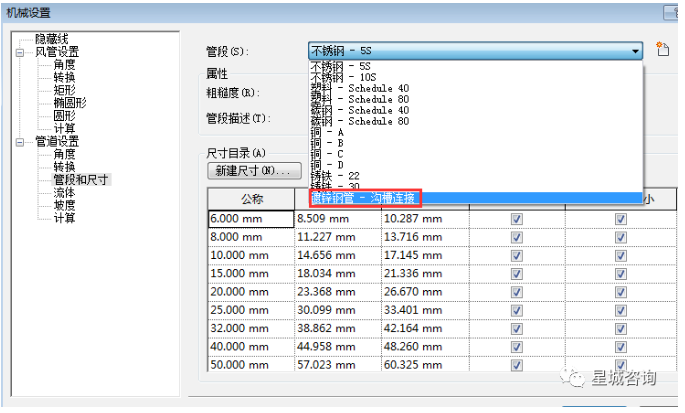Select the 17.145 mm cell
Image resolution: width=685 pixels, height=413 pixels.
pyautogui.click(x=426, y=256)
